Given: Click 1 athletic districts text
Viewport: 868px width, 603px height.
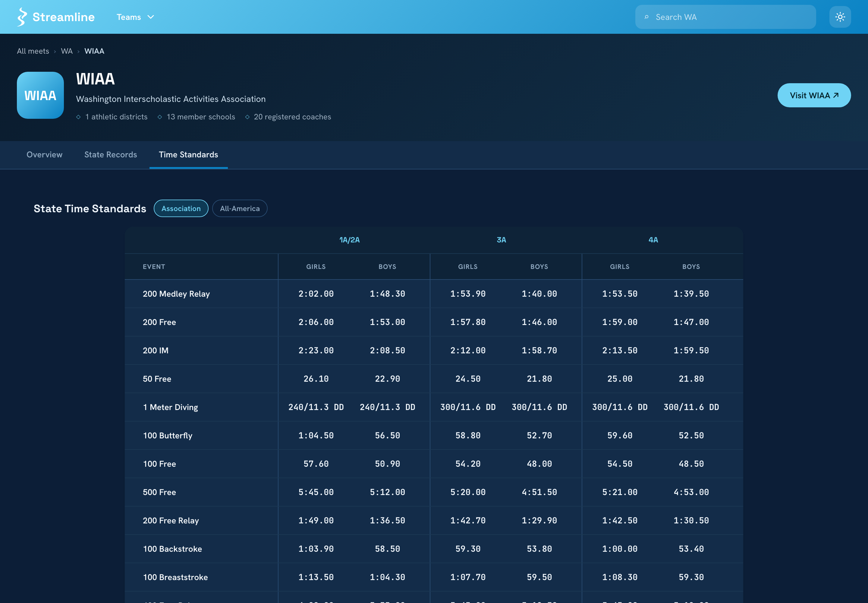Looking at the screenshot, I should (116, 117).
